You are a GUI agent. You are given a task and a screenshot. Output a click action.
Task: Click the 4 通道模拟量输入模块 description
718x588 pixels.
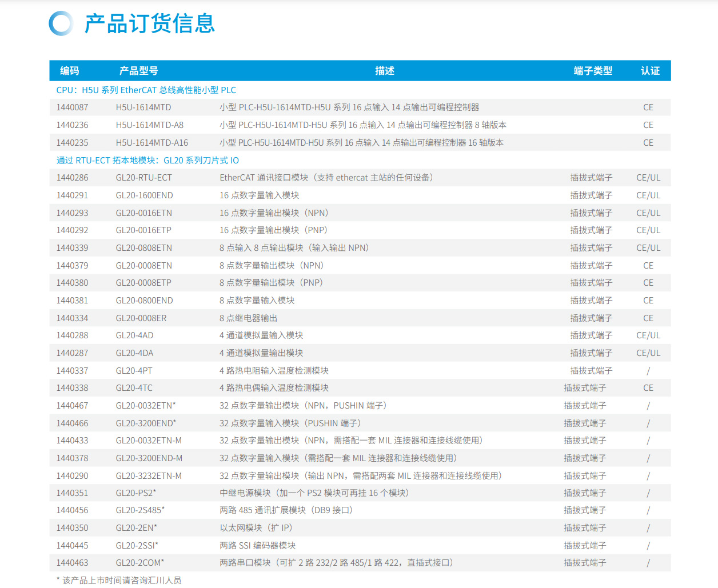[x=261, y=335]
